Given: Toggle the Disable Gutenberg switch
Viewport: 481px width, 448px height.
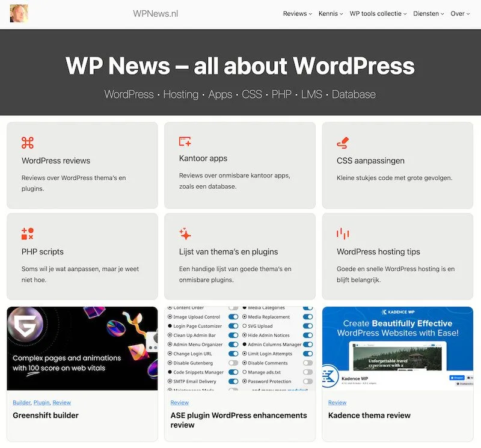Looking at the screenshot, I should click(233, 363).
